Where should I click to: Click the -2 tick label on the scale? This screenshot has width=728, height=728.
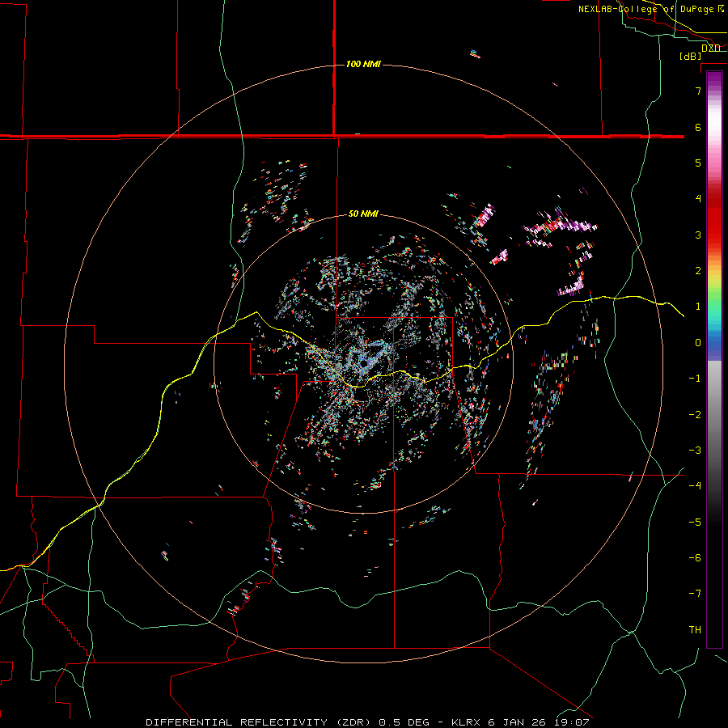tap(695, 414)
